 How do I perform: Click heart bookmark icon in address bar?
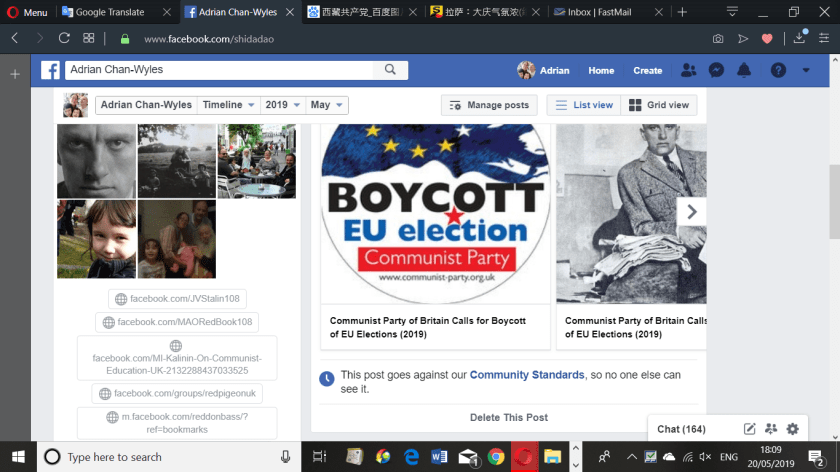(x=767, y=39)
